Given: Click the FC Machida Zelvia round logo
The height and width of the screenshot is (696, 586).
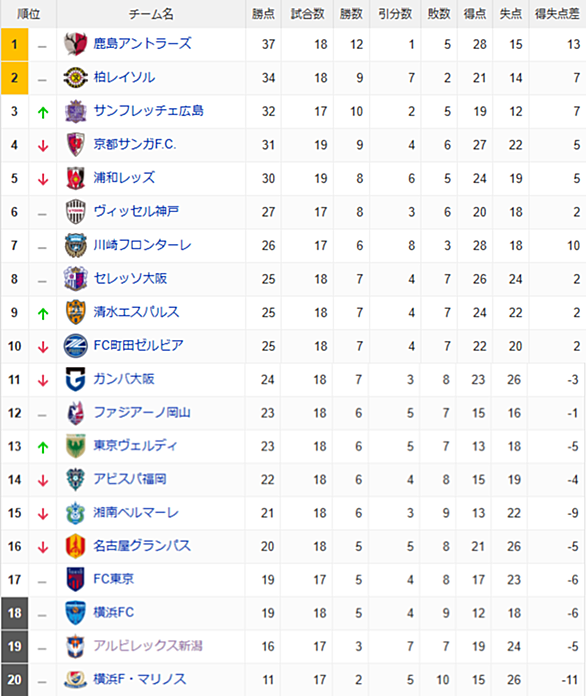Looking at the screenshot, I should (75, 346).
